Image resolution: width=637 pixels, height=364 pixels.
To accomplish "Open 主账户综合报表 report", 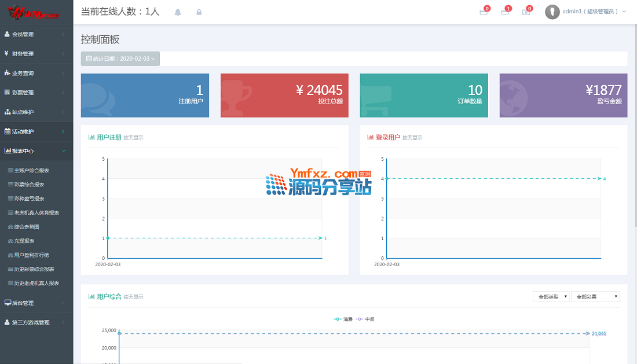I will pyautogui.click(x=32, y=171).
